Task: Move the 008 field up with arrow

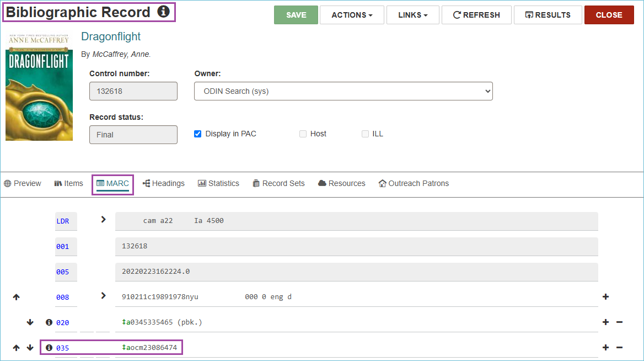Action: click(x=16, y=297)
